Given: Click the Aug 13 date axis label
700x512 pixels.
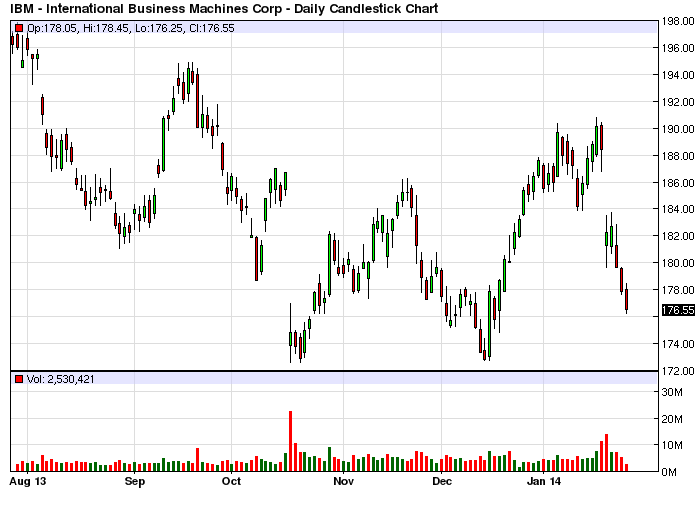Looking at the screenshot, I should coord(28,481).
